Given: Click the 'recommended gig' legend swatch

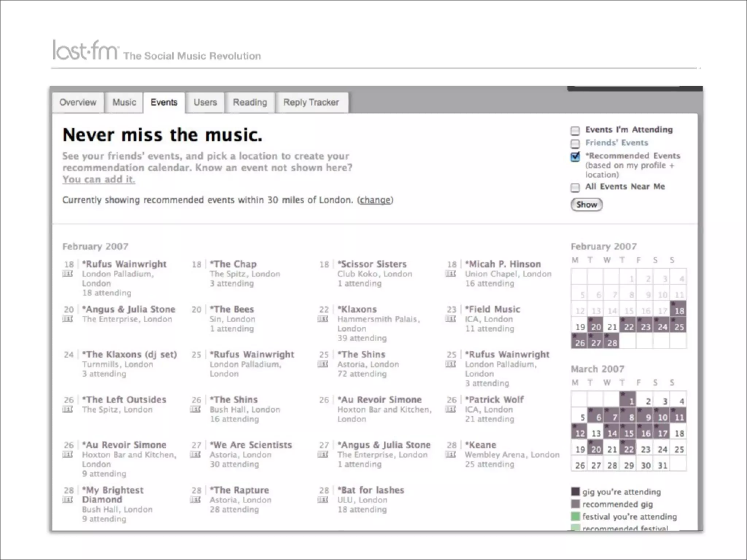Looking at the screenshot, I should (x=575, y=504).
